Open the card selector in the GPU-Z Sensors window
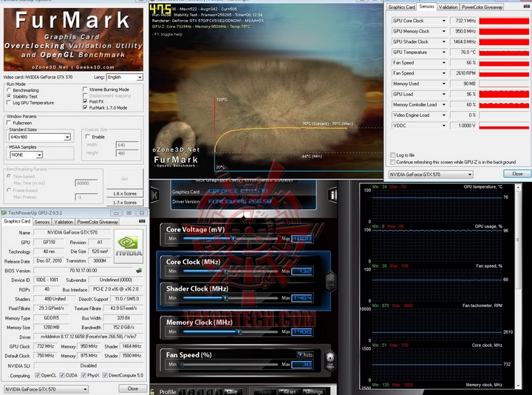 (x=431, y=175)
